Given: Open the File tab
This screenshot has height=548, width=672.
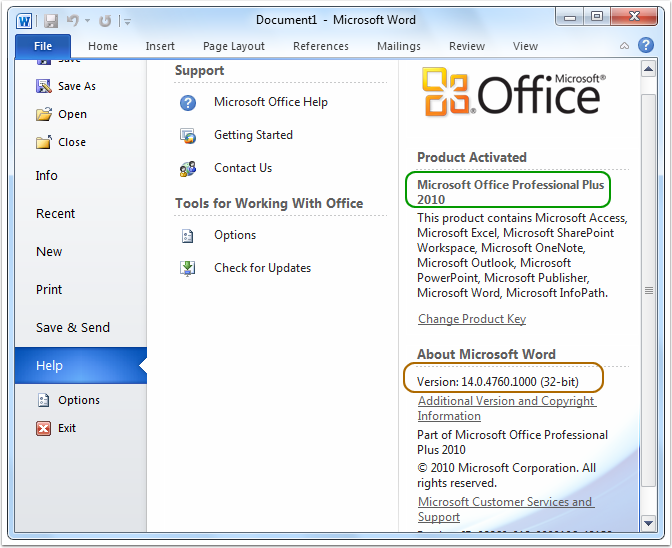Looking at the screenshot, I should tap(43, 46).
